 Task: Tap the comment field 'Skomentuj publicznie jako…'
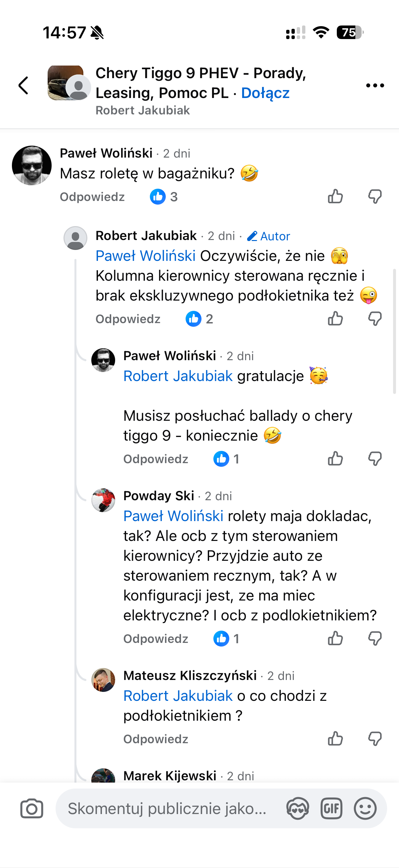[167, 808]
